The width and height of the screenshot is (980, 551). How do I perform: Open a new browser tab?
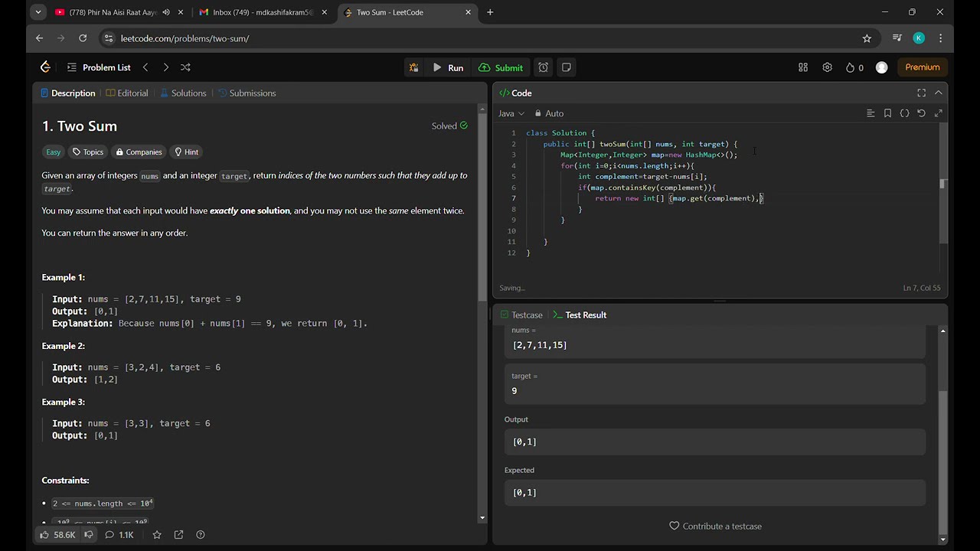coord(490,12)
